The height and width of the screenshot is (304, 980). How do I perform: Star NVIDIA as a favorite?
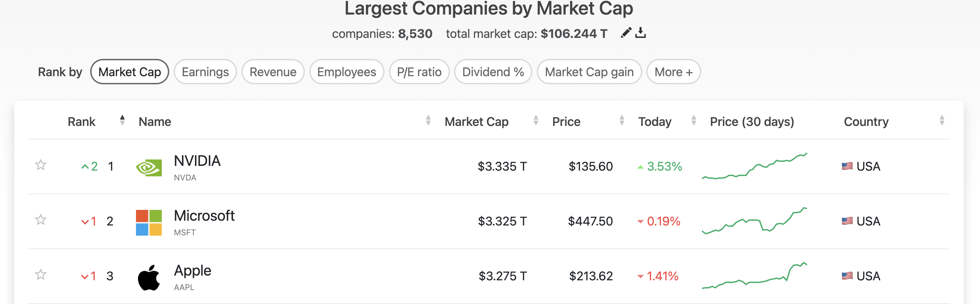(x=41, y=165)
